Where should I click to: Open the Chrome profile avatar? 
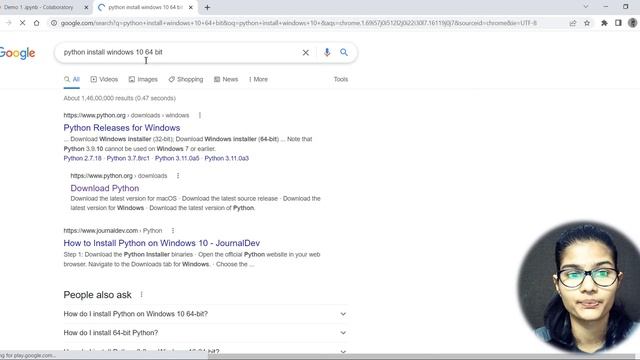click(x=633, y=23)
